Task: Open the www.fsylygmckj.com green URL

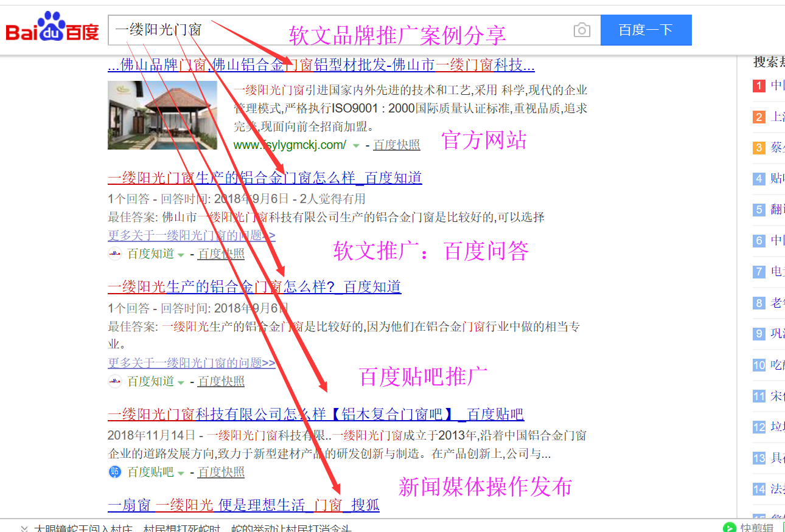Action: (x=290, y=145)
